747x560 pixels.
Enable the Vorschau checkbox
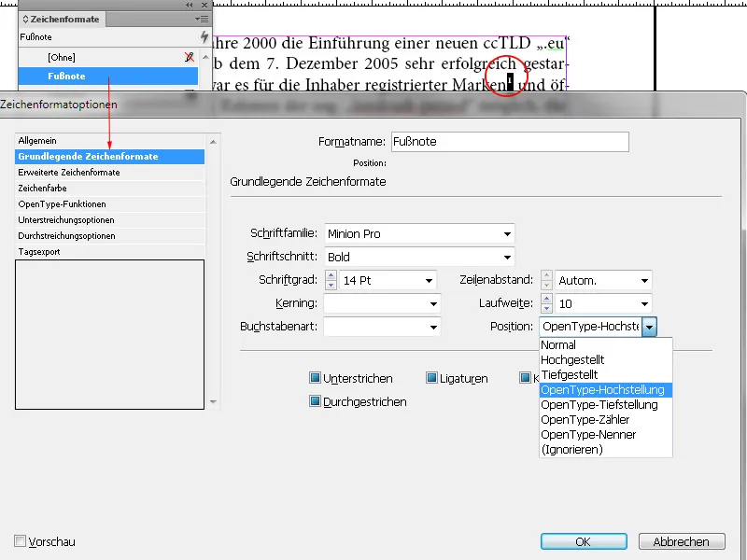click(20, 541)
